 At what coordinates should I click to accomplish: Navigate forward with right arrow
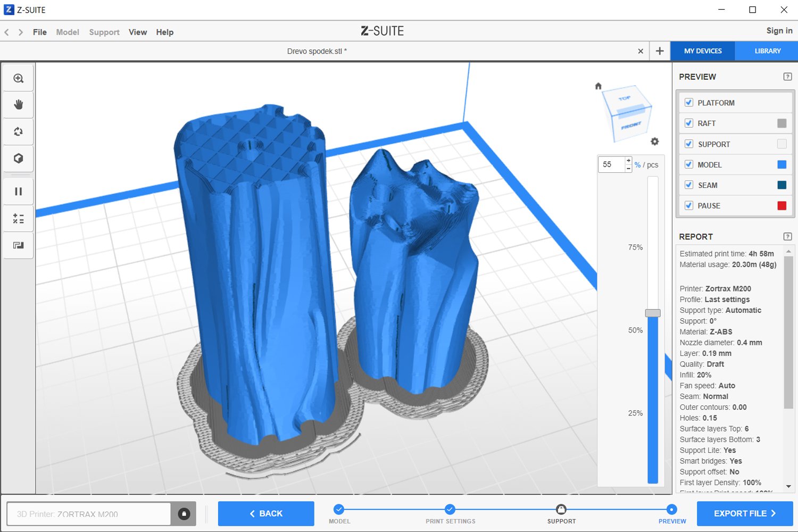click(21, 32)
